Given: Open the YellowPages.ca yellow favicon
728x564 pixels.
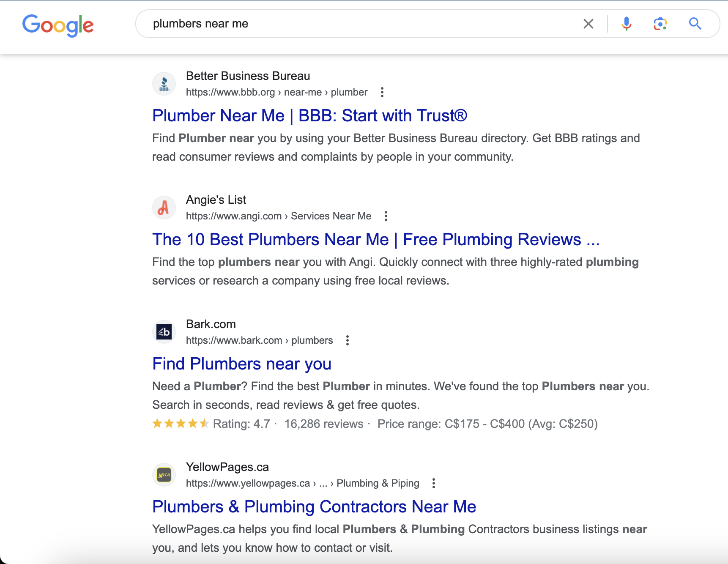Looking at the screenshot, I should [164, 475].
